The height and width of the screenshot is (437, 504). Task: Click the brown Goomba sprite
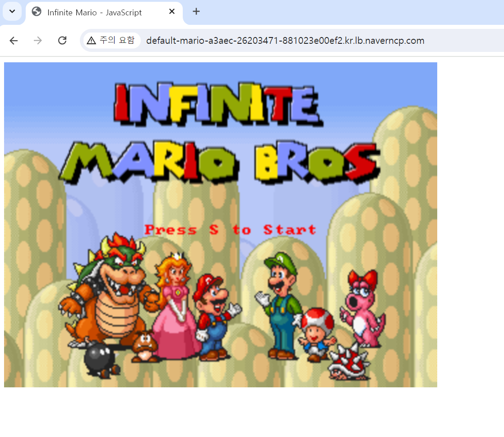coord(145,347)
